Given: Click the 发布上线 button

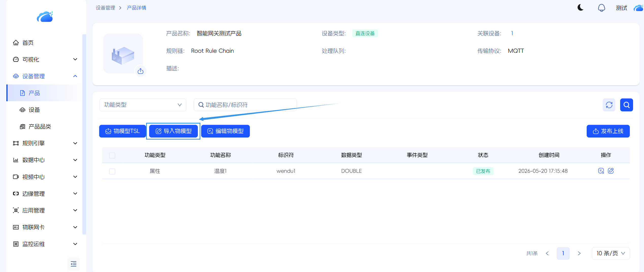Looking at the screenshot, I should [608, 131].
